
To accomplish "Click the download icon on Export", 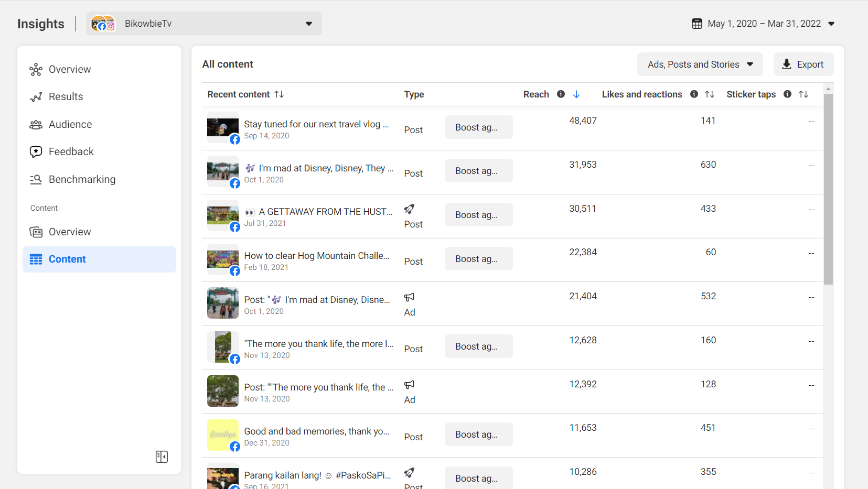I will (786, 64).
